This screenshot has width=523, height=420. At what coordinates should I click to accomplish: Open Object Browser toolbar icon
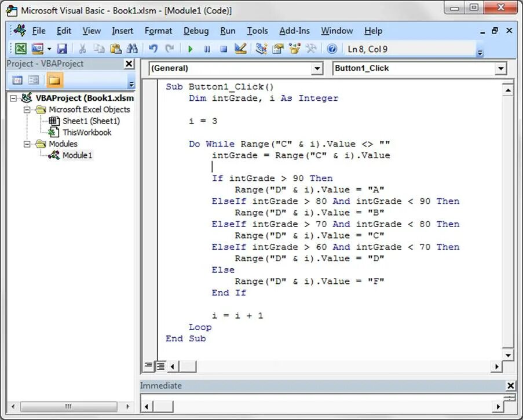pyautogui.click(x=295, y=49)
